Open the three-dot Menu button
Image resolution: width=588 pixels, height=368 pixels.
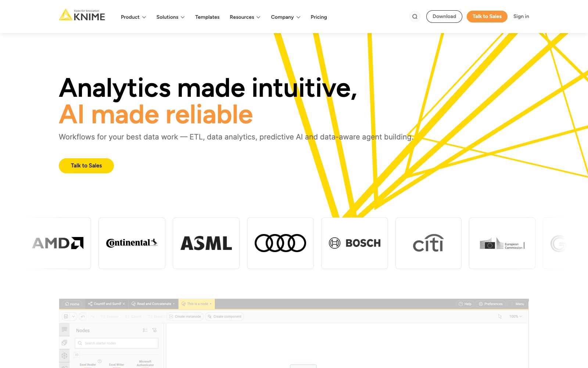[x=517, y=304]
